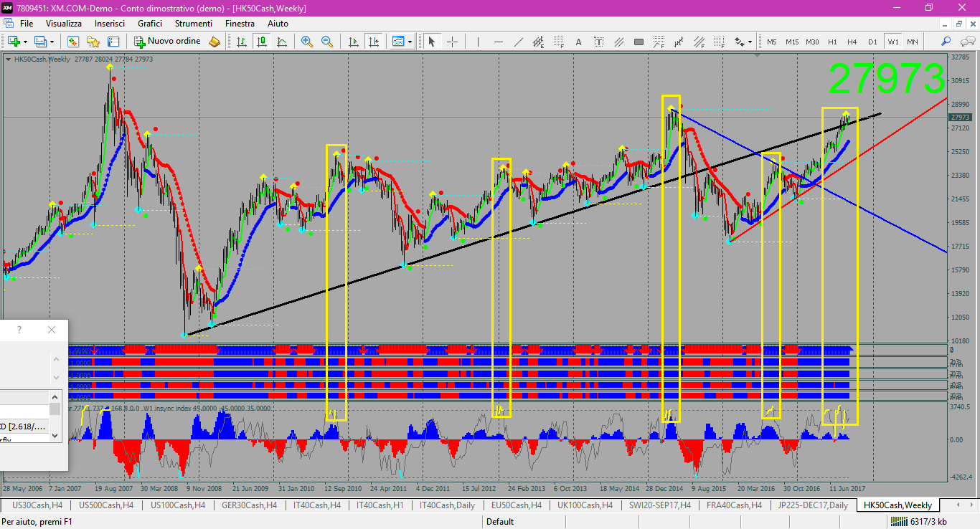Switch timeframe to D1
Image resolution: width=980 pixels, height=529 pixels.
coord(872,42)
